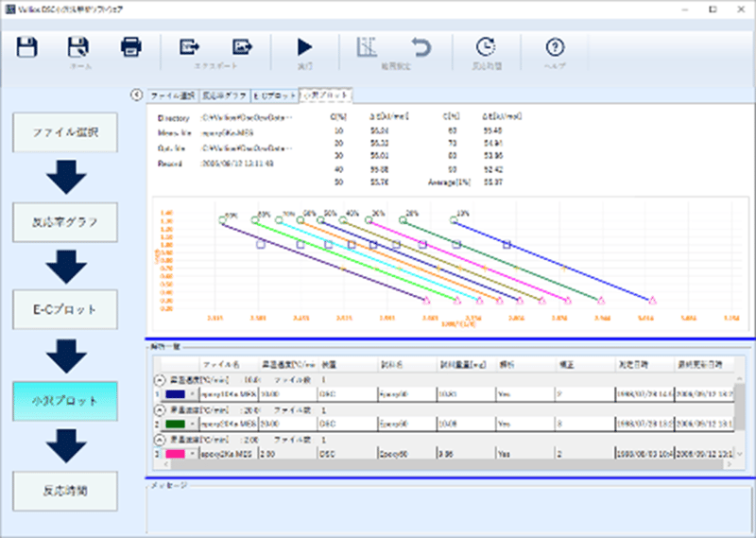The width and height of the screenshot is (756, 538).
Task: Click the 試料名 column header
Action: 407,365
